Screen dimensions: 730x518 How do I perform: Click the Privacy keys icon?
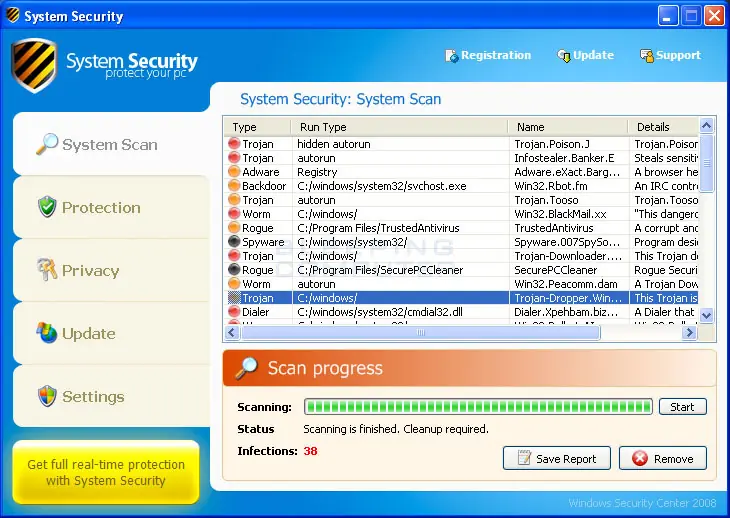(47, 269)
